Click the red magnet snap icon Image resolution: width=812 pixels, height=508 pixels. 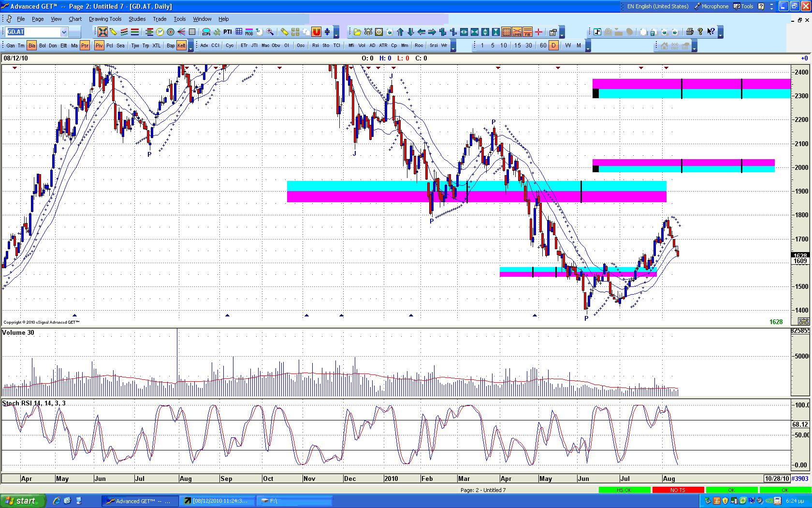[317, 32]
